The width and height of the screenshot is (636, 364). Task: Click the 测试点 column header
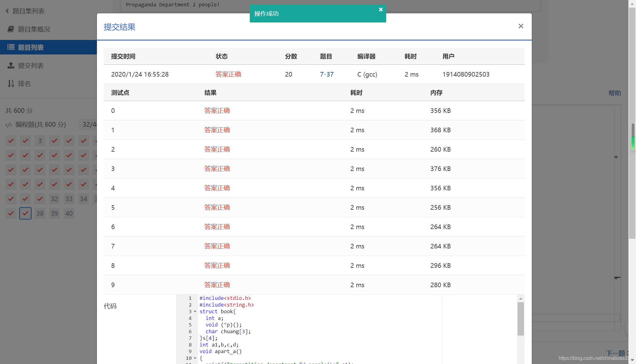tap(120, 93)
